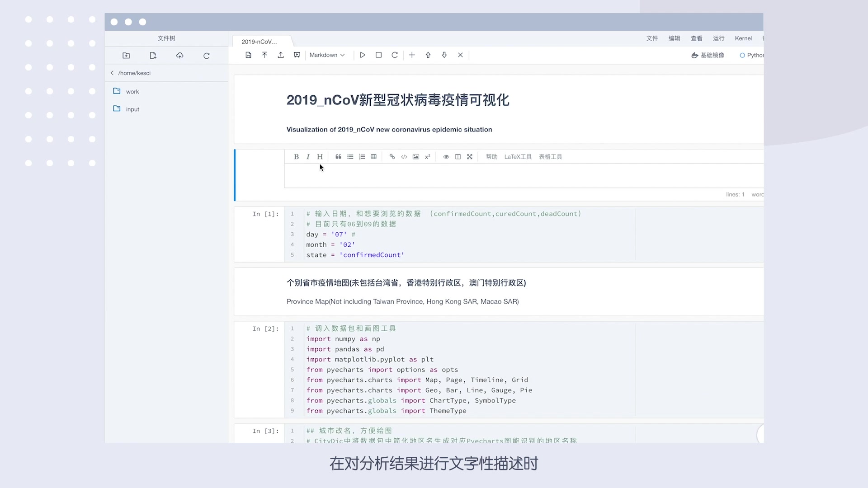Click the Insert image icon
The height and width of the screenshot is (488, 868).
click(x=415, y=156)
